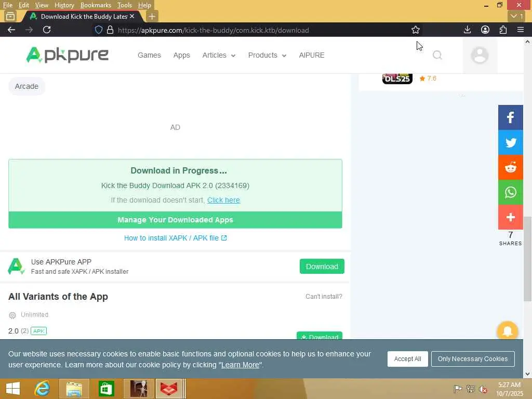This screenshot has height=399, width=532.
Task: Go to the Games section
Action: coord(149,55)
